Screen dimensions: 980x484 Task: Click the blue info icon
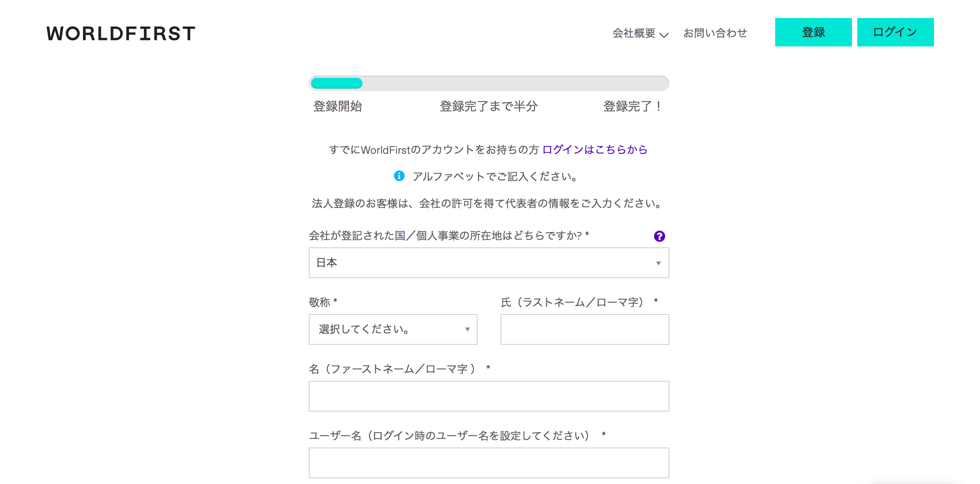[x=399, y=176]
